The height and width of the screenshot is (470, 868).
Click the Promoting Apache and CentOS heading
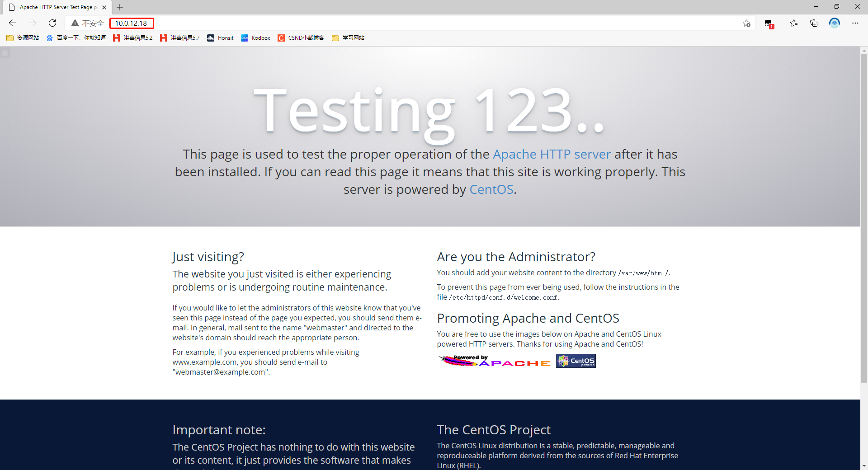pos(528,318)
